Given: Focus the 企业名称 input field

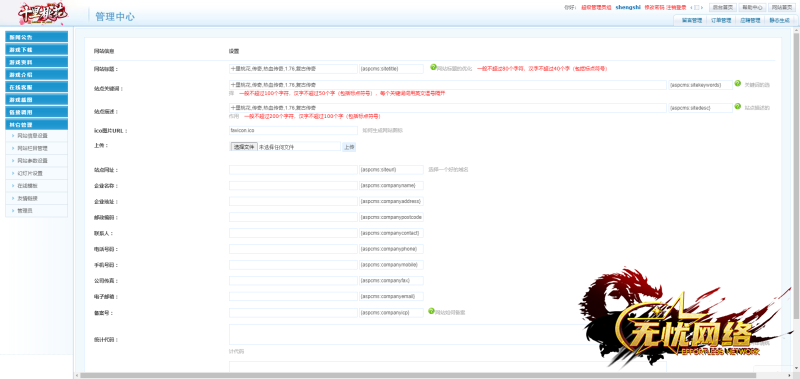Looking at the screenshot, I should tap(293, 186).
